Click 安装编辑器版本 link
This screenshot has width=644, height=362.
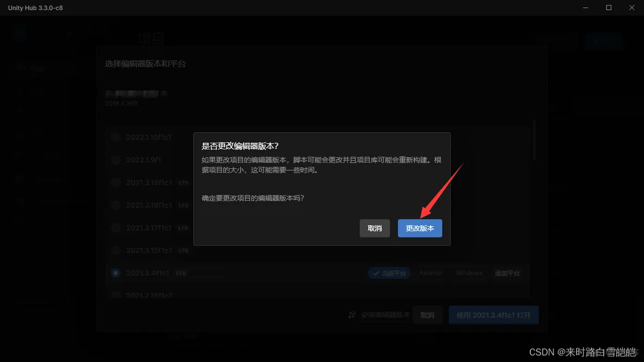point(385,315)
